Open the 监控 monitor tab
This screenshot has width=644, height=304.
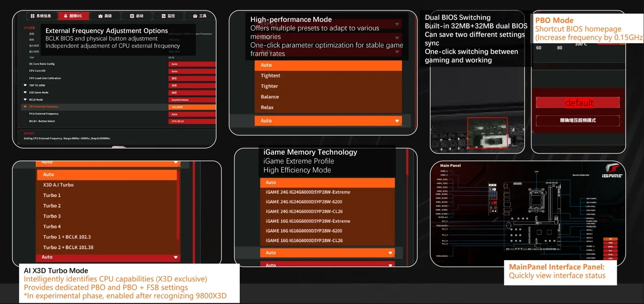coord(168,16)
